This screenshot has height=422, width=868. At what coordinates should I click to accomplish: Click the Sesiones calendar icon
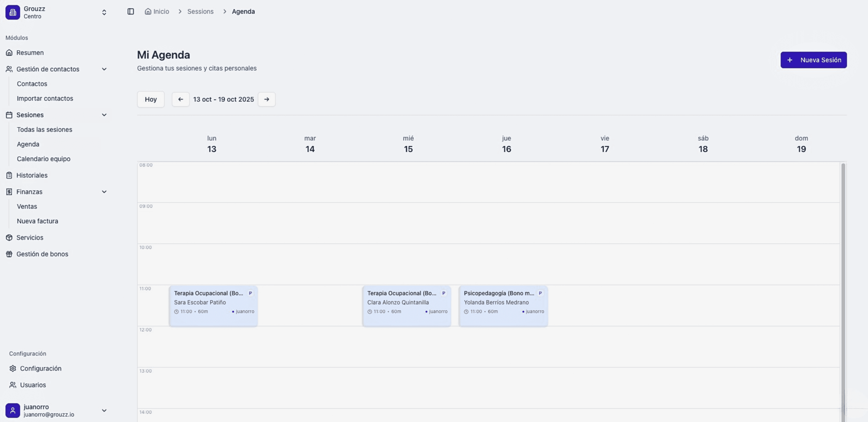coord(9,115)
